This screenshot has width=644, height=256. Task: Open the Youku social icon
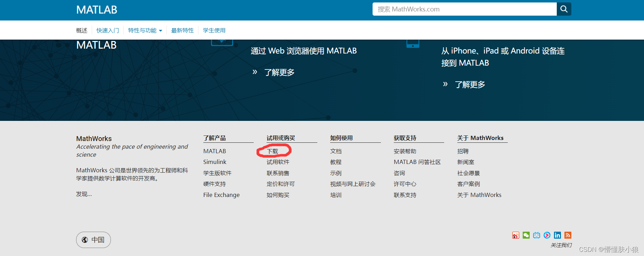[x=547, y=235]
